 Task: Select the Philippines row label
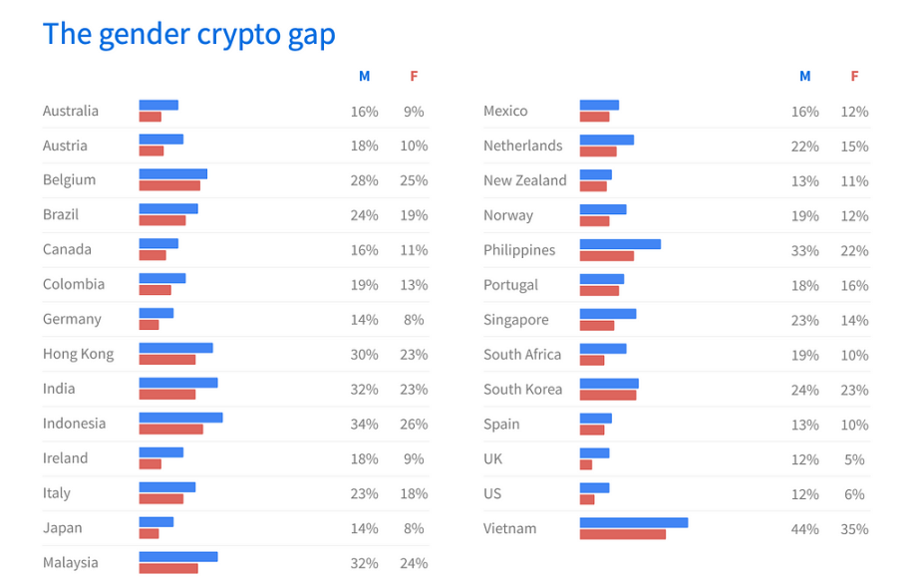click(x=518, y=250)
